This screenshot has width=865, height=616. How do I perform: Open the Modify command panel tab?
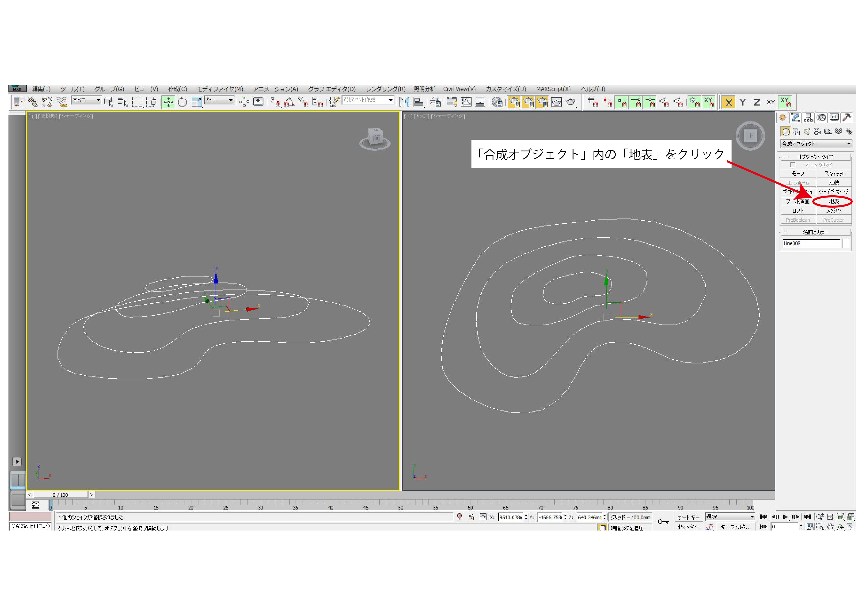(x=796, y=118)
